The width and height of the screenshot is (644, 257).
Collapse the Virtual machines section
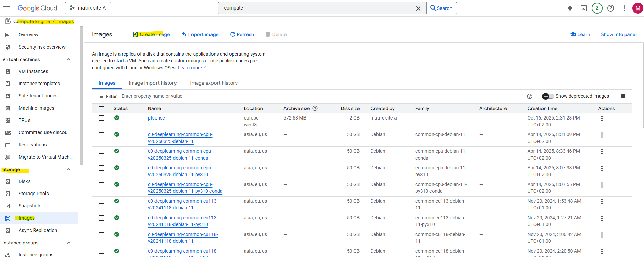coord(69,60)
